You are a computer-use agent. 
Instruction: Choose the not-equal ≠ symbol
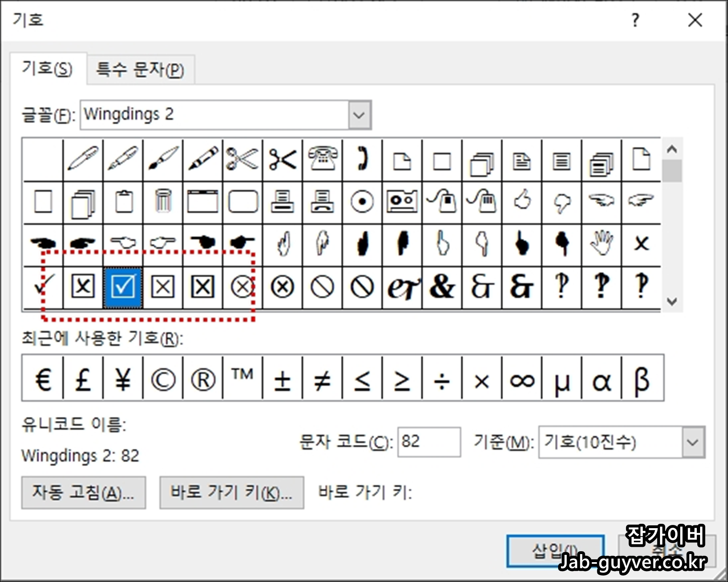click(x=322, y=378)
